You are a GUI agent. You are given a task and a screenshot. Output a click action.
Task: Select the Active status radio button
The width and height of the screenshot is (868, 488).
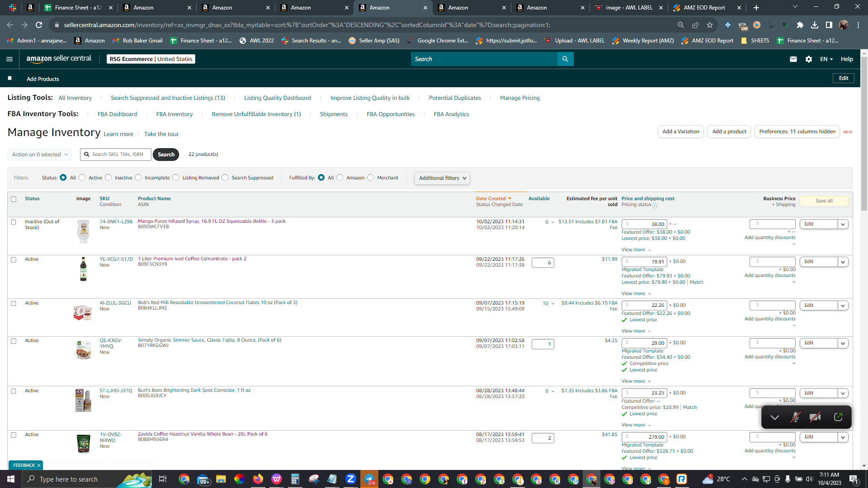[x=82, y=178]
